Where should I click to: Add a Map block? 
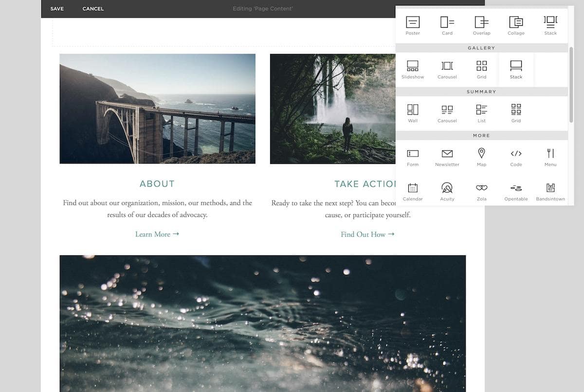coord(481,156)
